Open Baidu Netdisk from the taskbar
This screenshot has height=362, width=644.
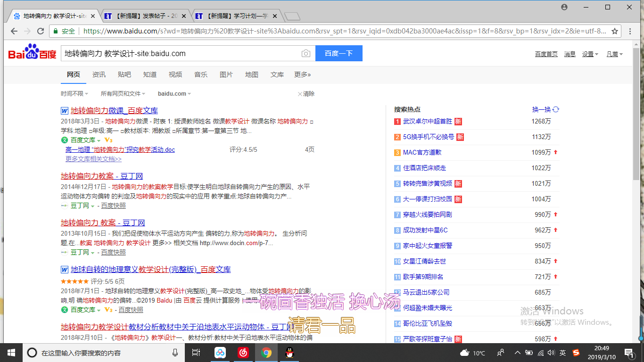[x=221, y=353]
